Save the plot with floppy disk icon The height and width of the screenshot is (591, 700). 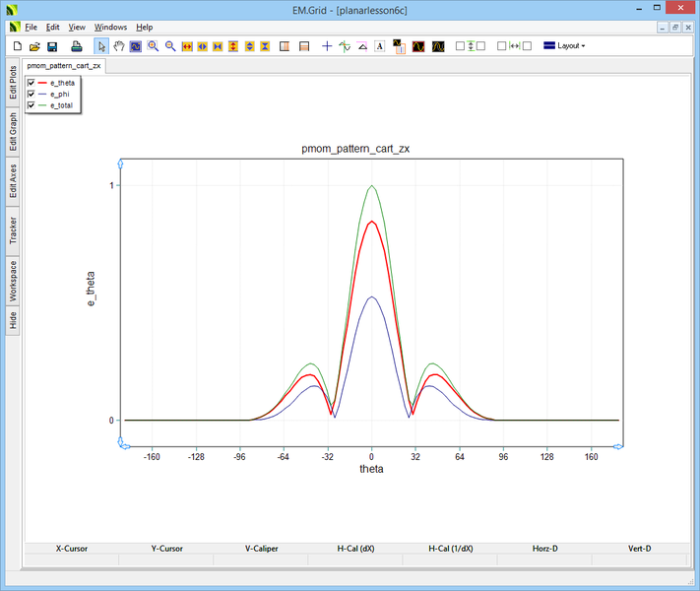52,46
